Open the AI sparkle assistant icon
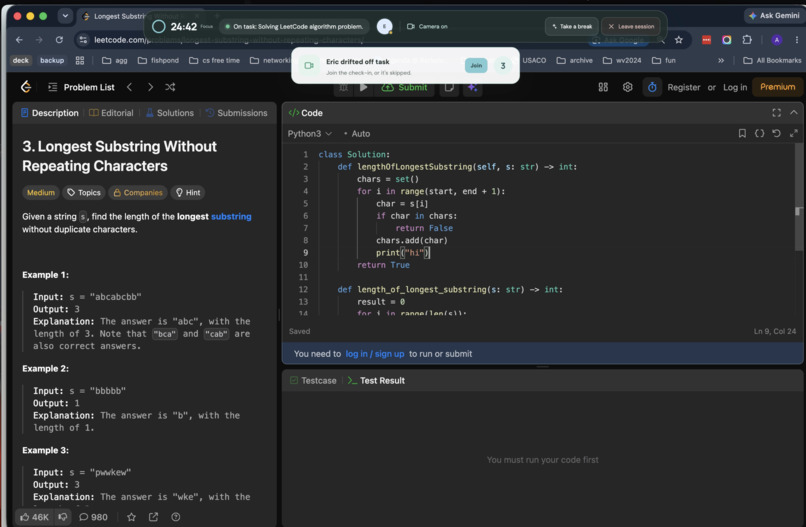806x527 pixels. click(472, 87)
